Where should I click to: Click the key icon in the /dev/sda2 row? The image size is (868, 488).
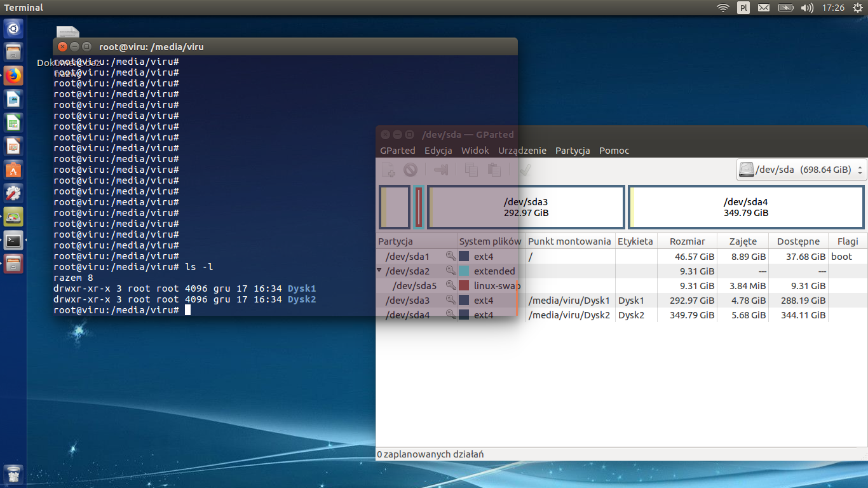pos(451,271)
